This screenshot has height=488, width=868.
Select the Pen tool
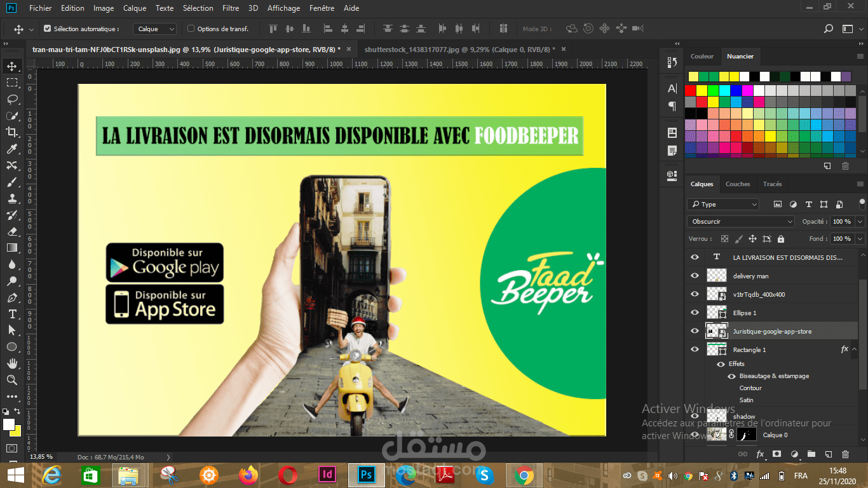tap(11, 297)
